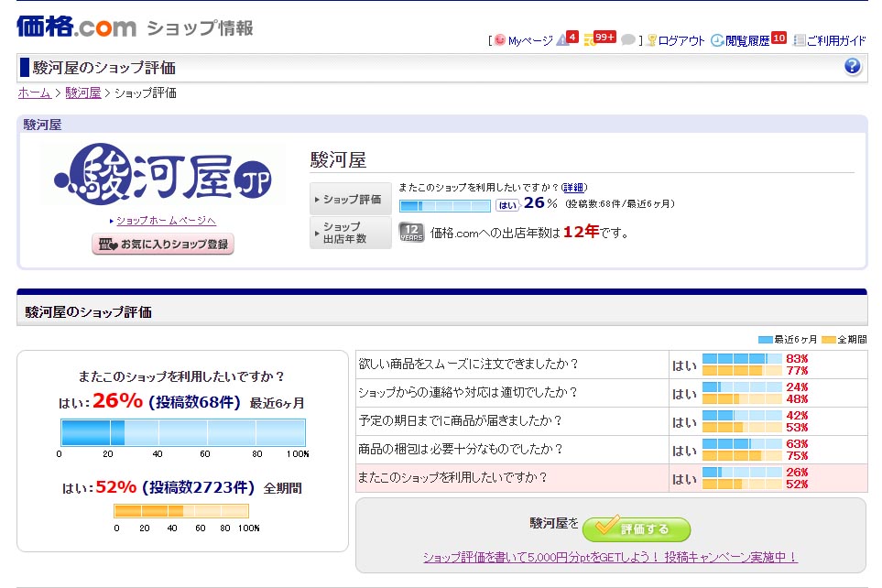882x588 pixels.
Task: Open the Myページ face icon
Action: click(500, 40)
